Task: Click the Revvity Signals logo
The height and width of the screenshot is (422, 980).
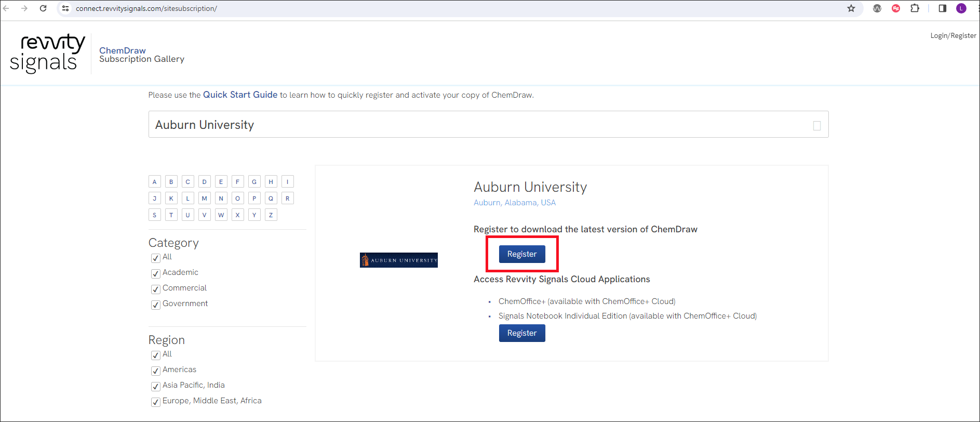Action: click(x=47, y=54)
